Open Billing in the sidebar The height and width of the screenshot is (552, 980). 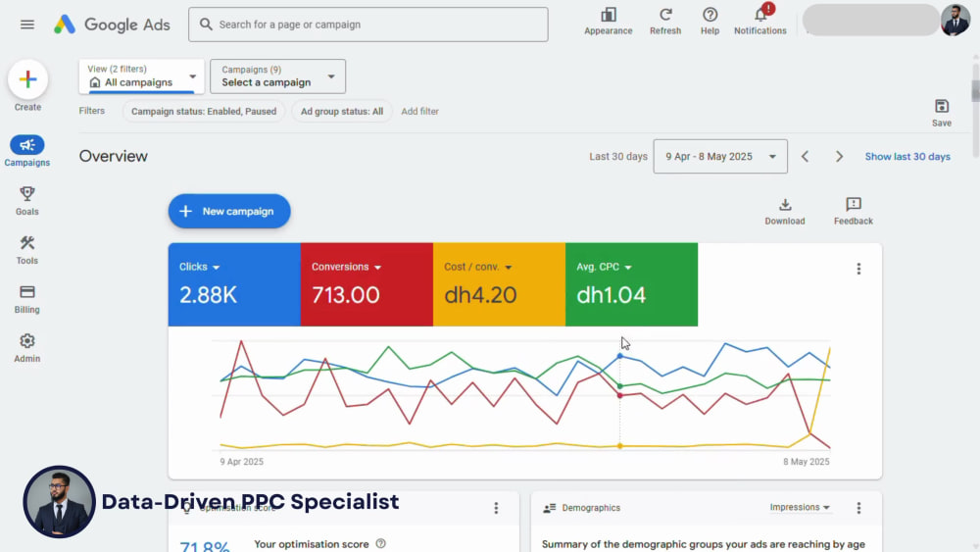(x=26, y=299)
